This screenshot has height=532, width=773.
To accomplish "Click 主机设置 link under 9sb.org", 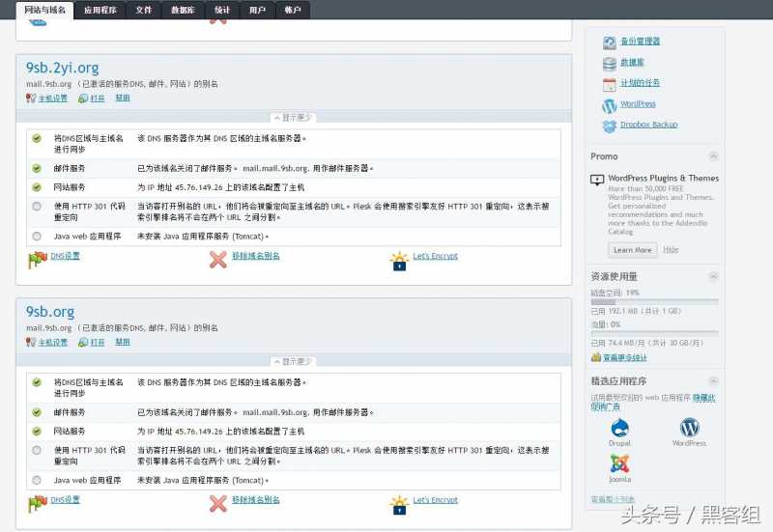I will pos(53,342).
